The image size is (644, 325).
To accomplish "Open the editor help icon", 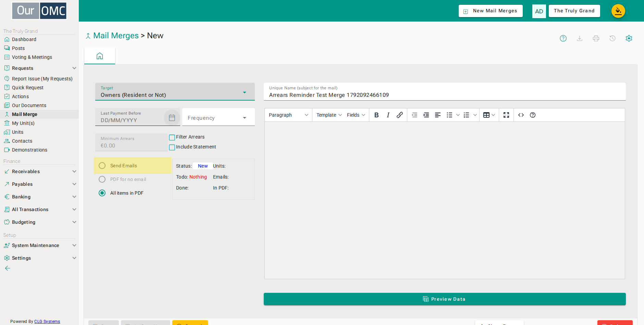I will point(533,115).
